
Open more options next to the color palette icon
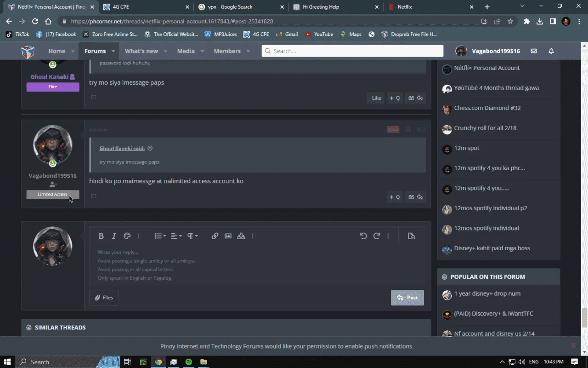[139, 236]
